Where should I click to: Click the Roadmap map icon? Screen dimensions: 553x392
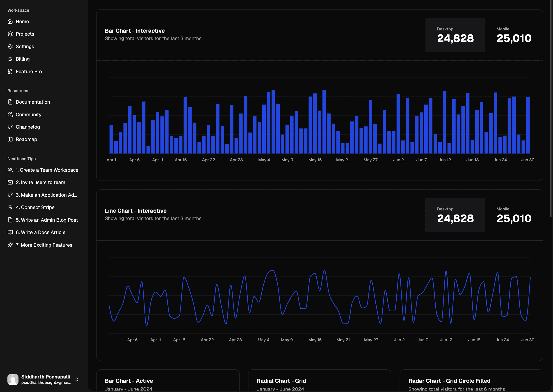tap(10, 139)
